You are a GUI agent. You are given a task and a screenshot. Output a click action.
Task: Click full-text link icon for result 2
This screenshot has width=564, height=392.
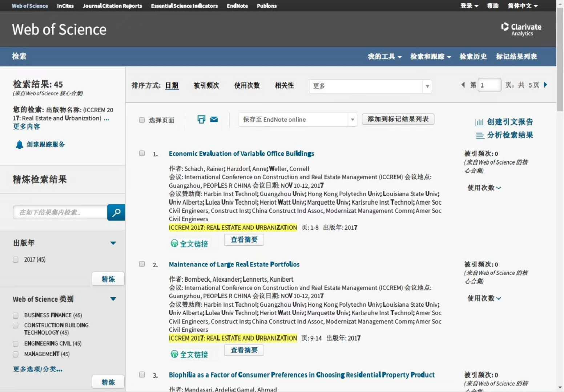(x=174, y=354)
